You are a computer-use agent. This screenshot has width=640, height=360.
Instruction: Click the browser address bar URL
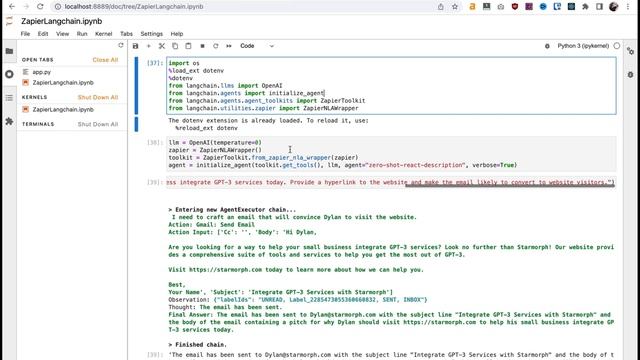pos(134,7)
